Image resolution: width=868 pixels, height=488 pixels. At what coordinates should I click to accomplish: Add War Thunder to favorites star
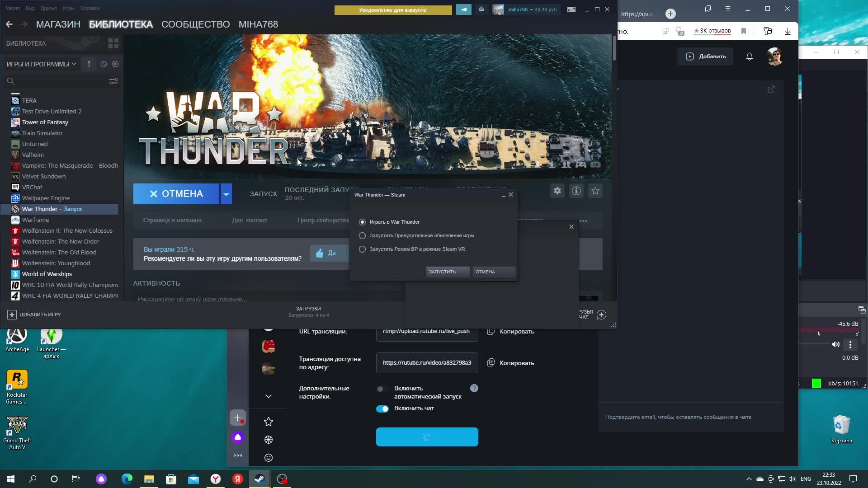tap(595, 191)
